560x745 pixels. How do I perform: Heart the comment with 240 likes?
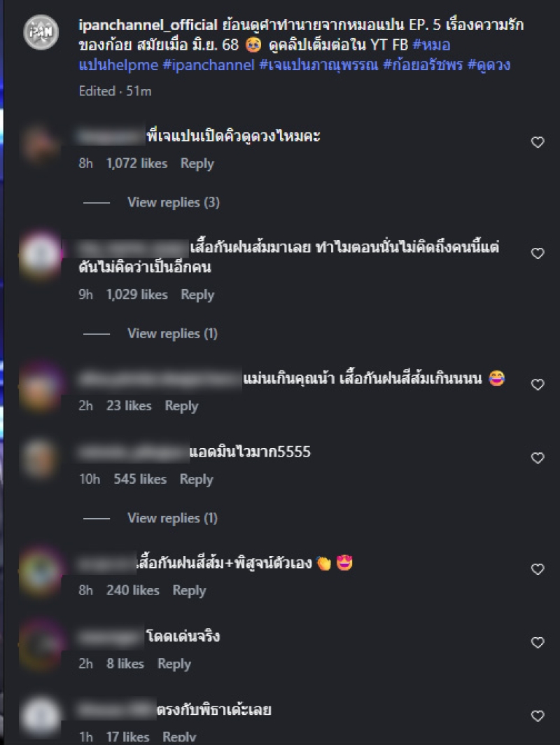point(537,569)
